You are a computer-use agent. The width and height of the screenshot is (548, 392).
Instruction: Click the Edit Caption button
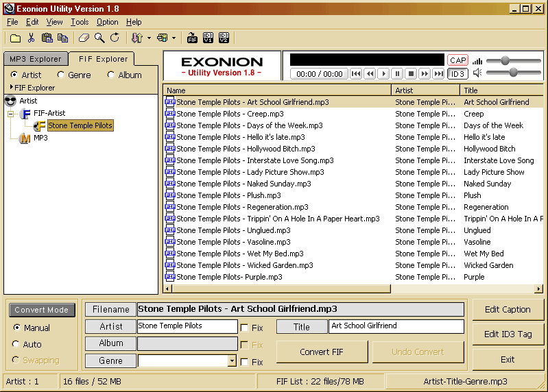pos(508,309)
